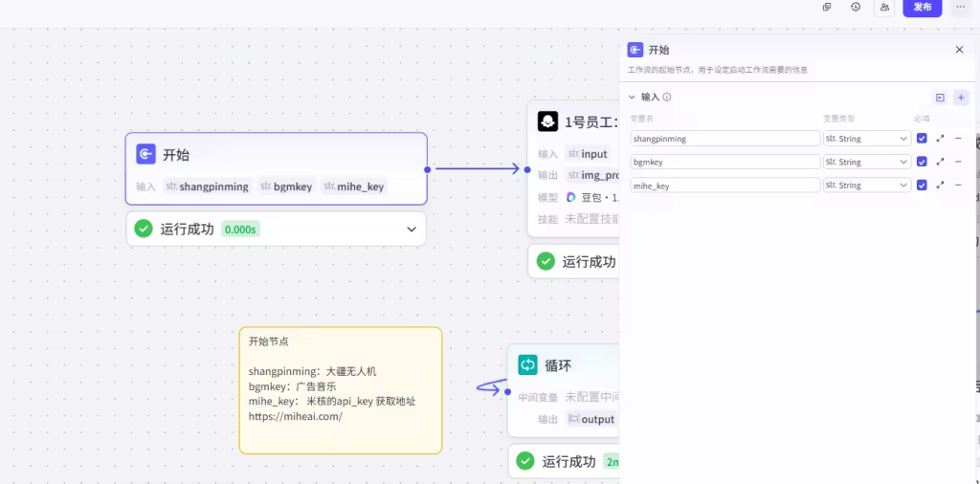This screenshot has width=980, height=484.
Task: Open the collaborators people icon
Action: pyautogui.click(x=884, y=7)
